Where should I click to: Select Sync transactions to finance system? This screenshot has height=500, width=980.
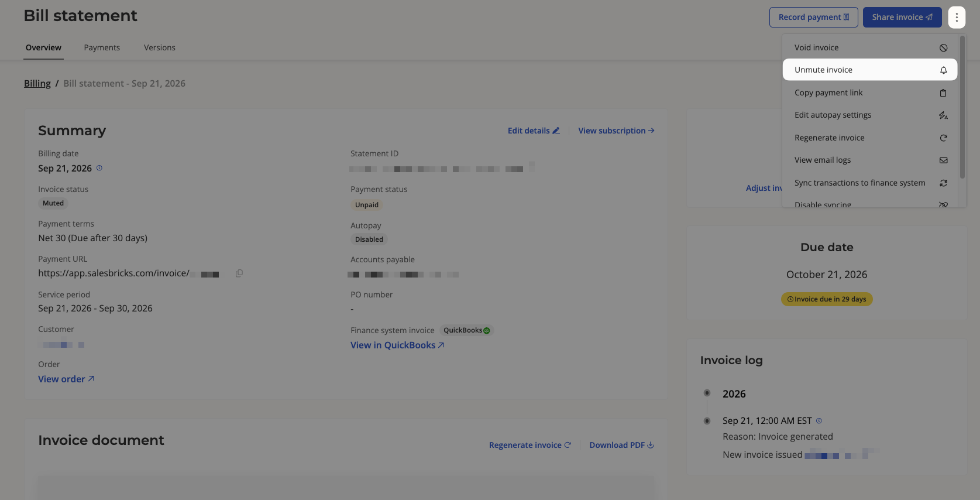(x=870, y=183)
